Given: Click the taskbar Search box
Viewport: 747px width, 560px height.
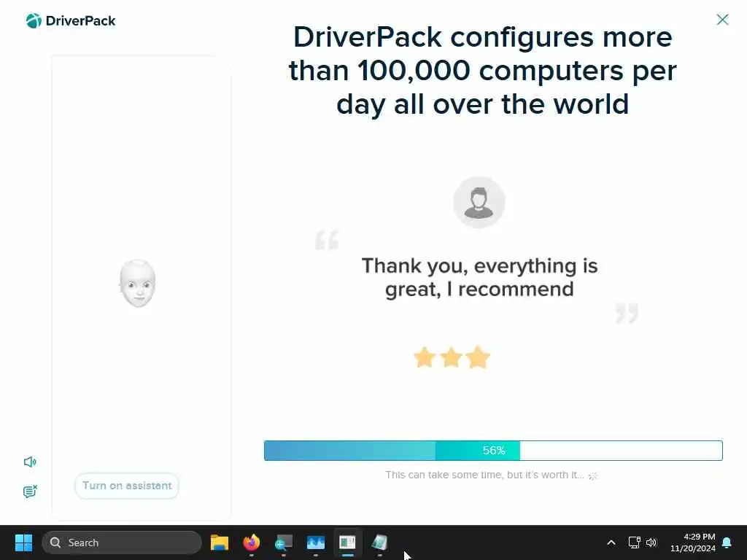Looking at the screenshot, I should point(122,542).
